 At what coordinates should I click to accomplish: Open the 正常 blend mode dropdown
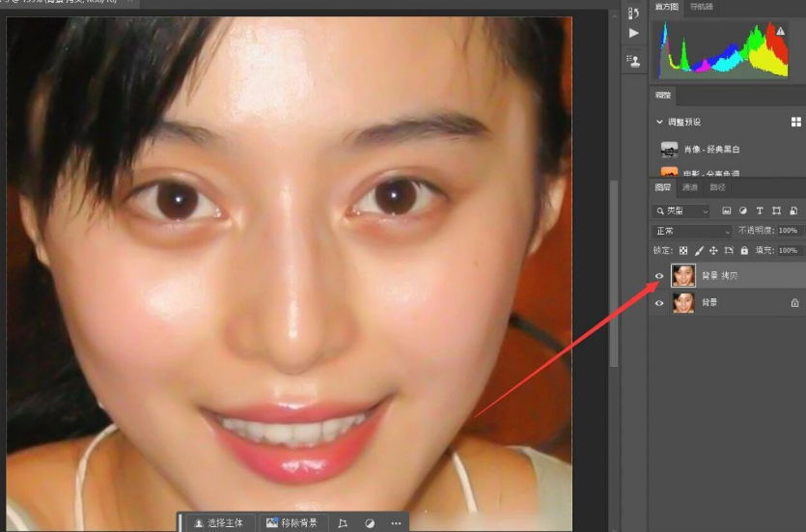[692, 232]
